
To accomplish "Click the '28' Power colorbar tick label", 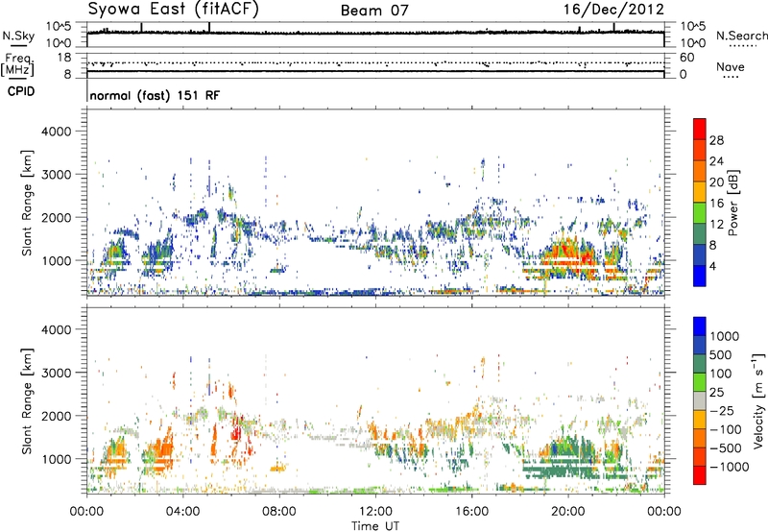I will click(x=716, y=140).
